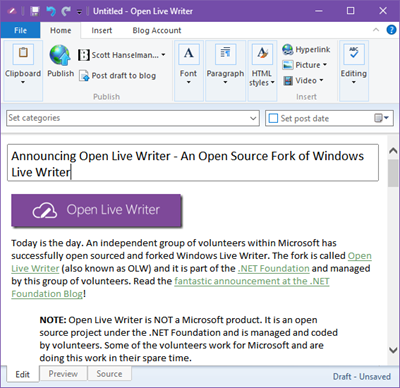Open the Clipboard icon menu

coord(23,54)
